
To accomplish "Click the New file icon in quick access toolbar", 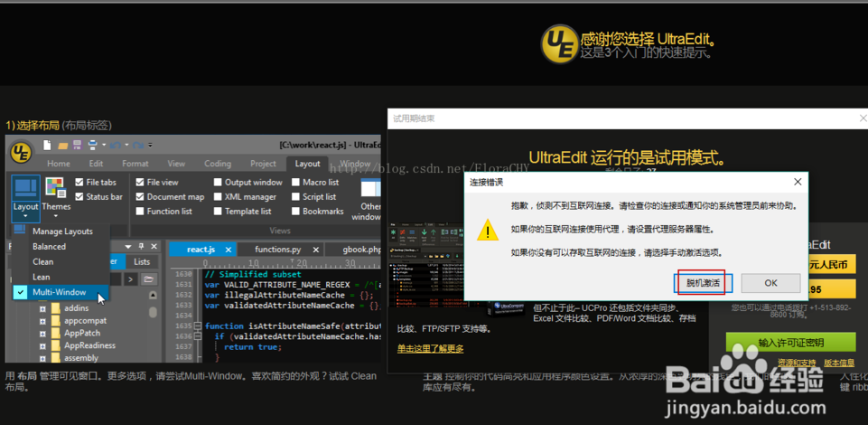I will (48, 146).
